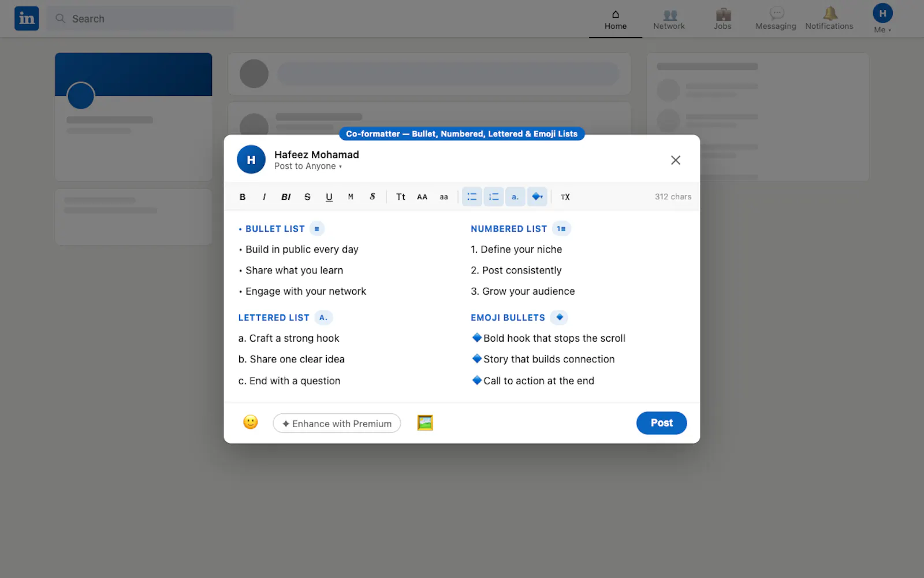The height and width of the screenshot is (578, 924).
Task: Apply italic formatting in post toolbar
Action: pyautogui.click(x=264, y=197)
